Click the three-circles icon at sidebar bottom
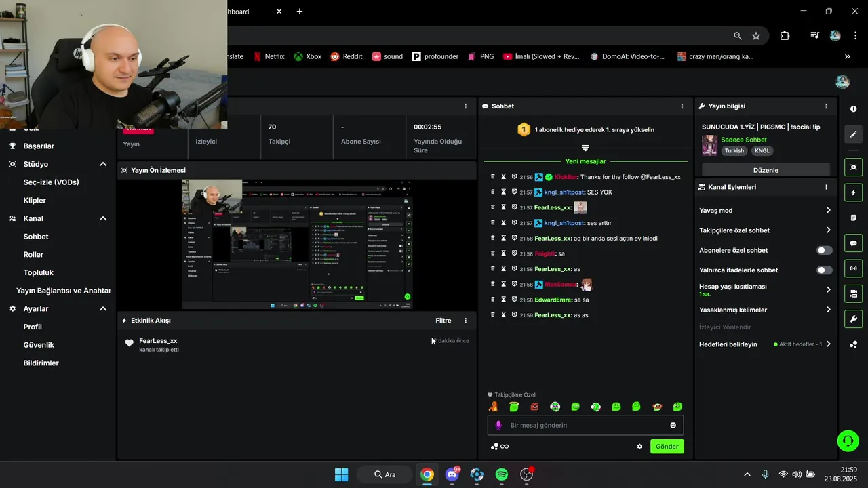 click(853, 344)
